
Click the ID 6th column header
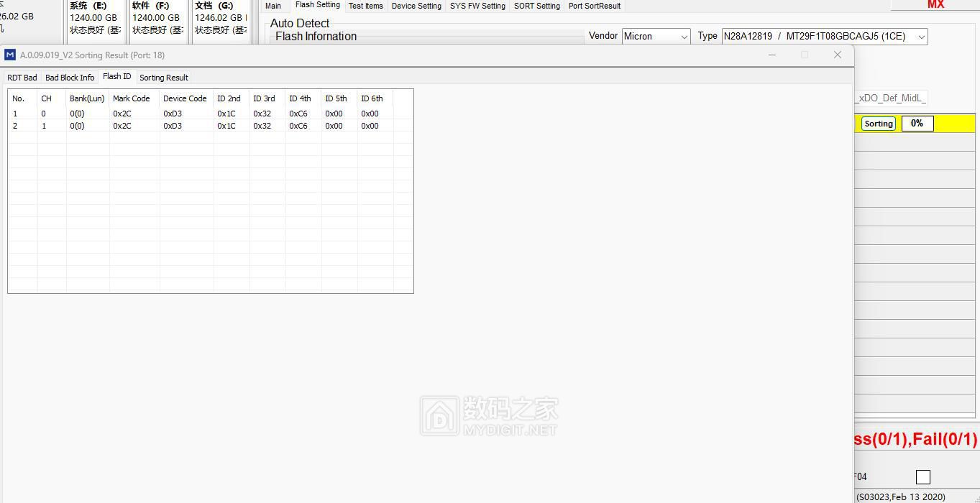click(375, 98)
